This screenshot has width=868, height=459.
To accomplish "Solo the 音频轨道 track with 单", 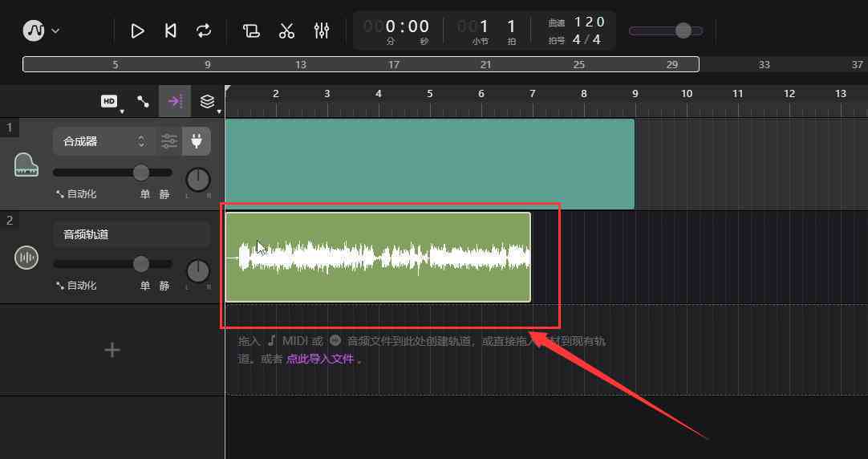I will coord(145,286).
